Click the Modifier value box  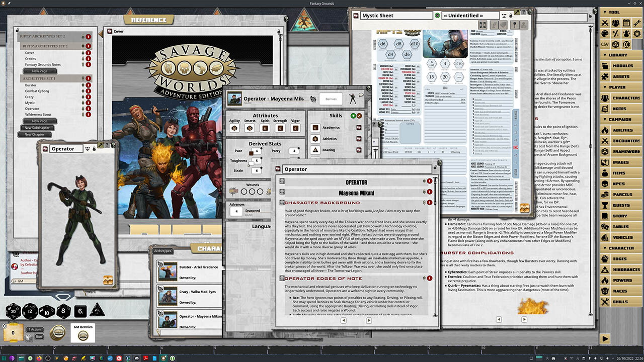[x=13, y=332]
